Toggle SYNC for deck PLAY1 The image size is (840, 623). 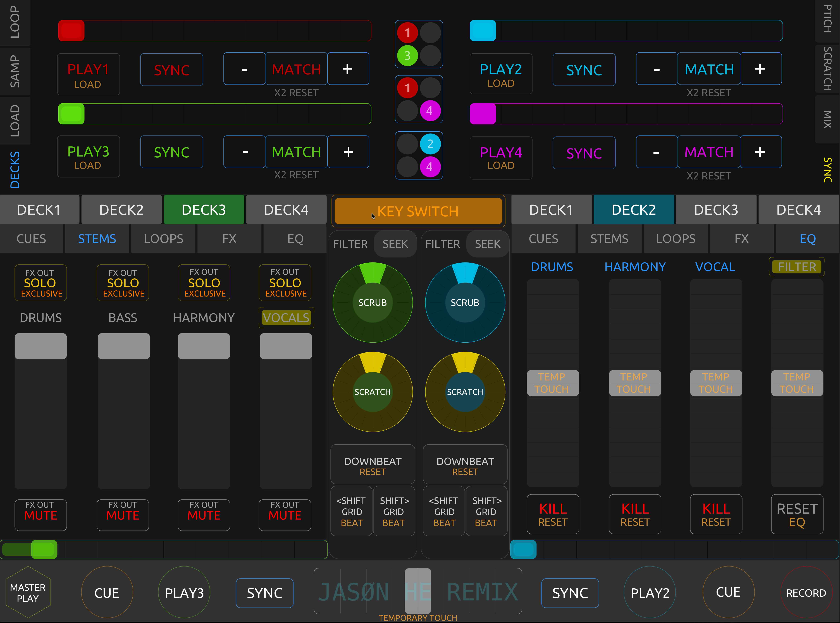click(x=171, y=70)
